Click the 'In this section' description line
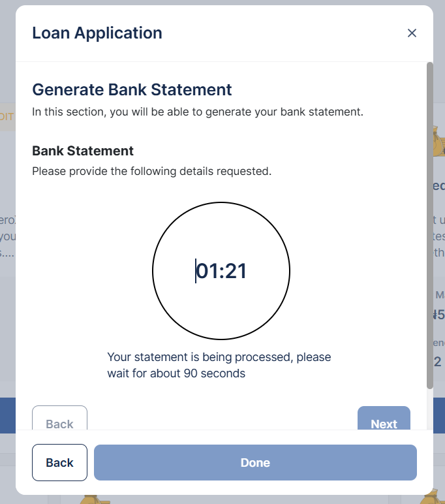This screenshot has height=504, width=445. (197, 112)
